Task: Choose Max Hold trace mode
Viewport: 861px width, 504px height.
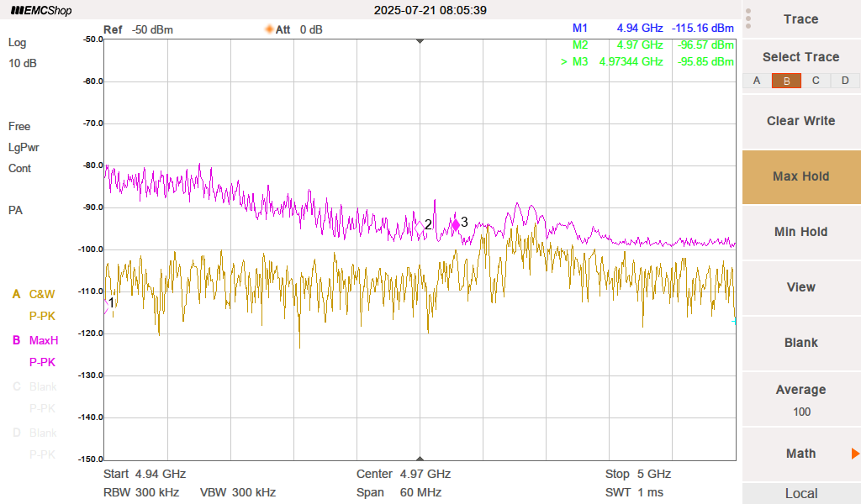Action: pos(800,176)
